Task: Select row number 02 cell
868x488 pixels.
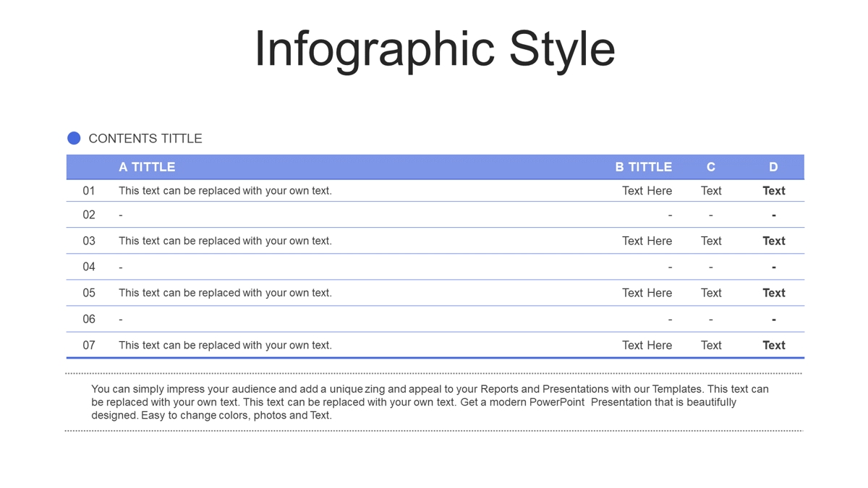Action: pos(89,215)
